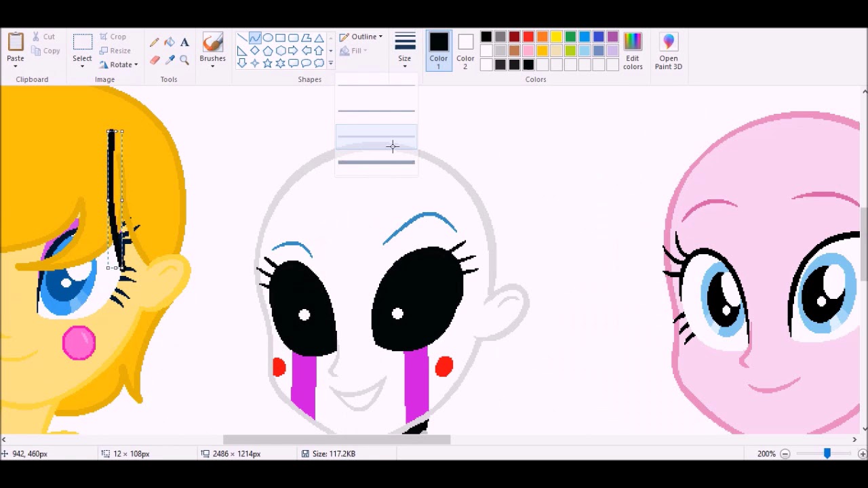The width and height of the screenshot is (868, 488).
Task: Choose the Diamond shape
Action: pyautogui.click(x=255, y=51)
